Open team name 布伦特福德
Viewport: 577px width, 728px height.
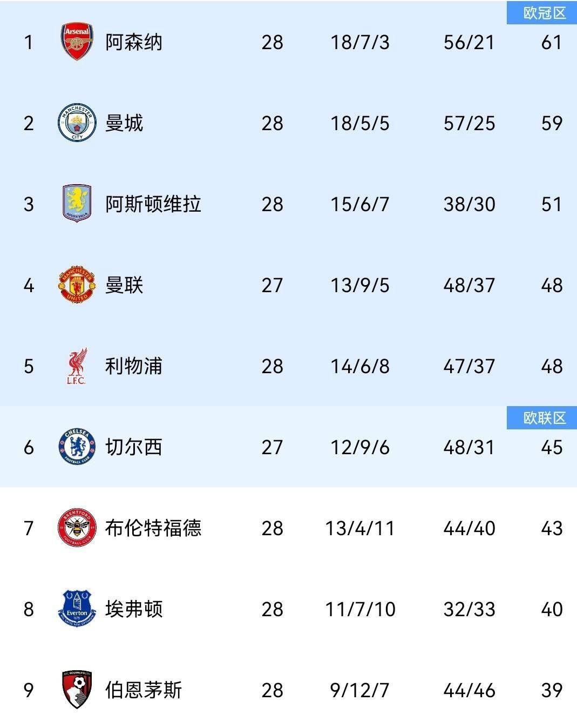153,528
